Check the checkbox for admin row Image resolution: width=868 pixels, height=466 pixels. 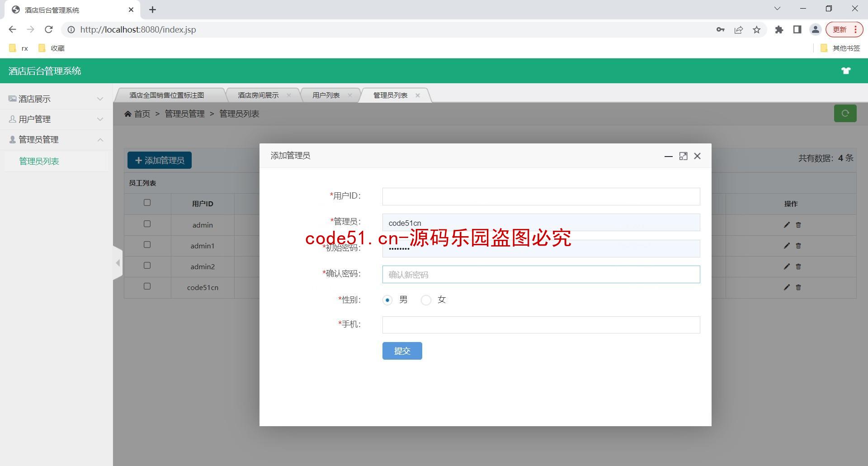(147, 224)
